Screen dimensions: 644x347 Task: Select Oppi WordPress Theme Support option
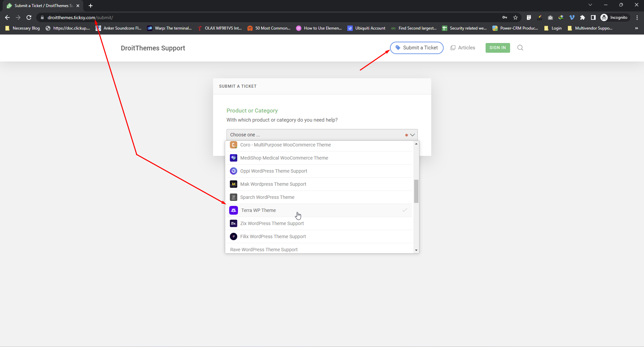319,171
